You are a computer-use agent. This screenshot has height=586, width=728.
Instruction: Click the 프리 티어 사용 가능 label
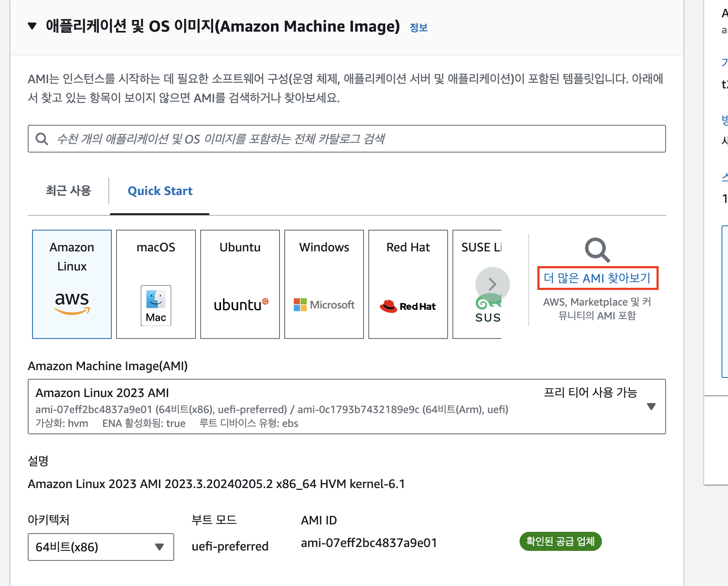coord(591,393)
